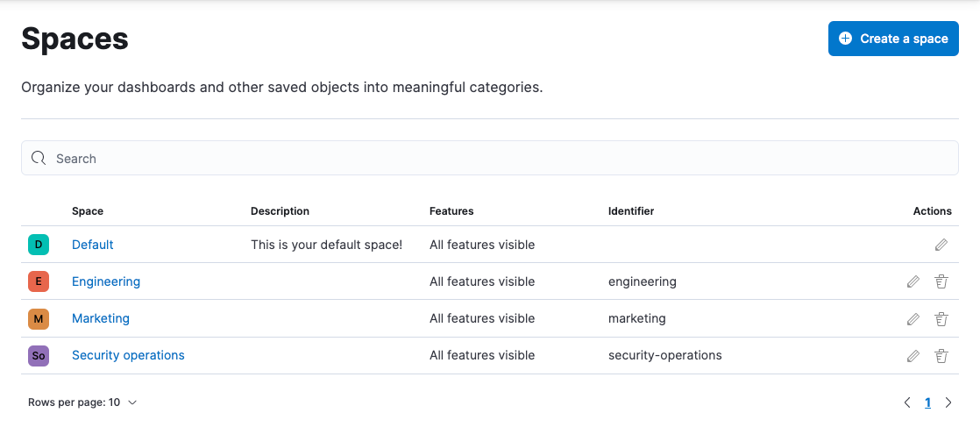Image resolution: width=980 pixels, height=427 pixels.
Task: Click the magnifying glass search icon
Action: click(39, 159)
